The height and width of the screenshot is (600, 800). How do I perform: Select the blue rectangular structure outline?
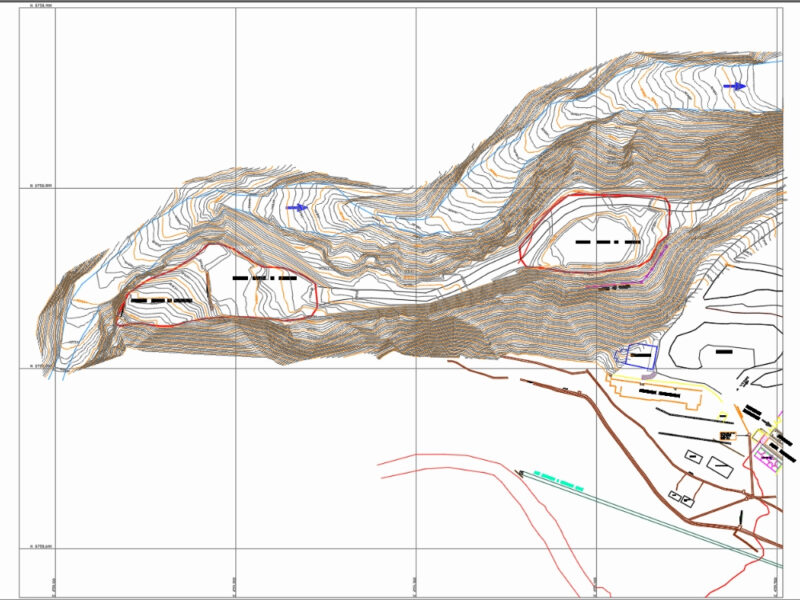point(640,355)
